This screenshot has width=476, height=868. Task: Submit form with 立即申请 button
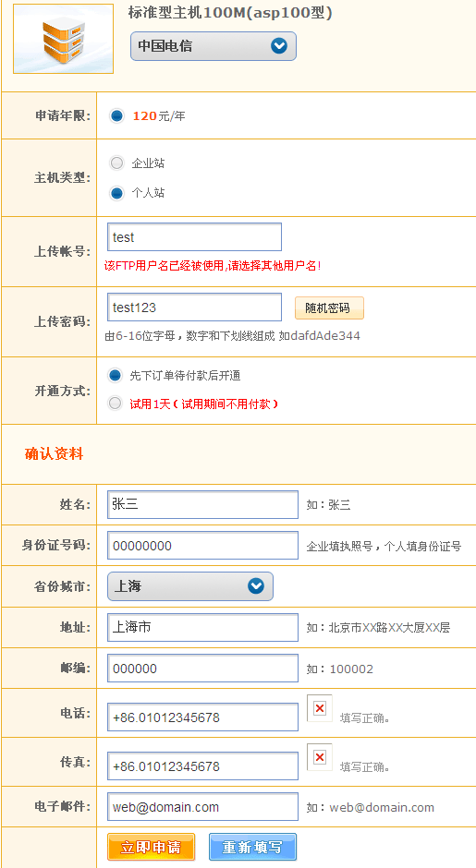pos(152,847)
